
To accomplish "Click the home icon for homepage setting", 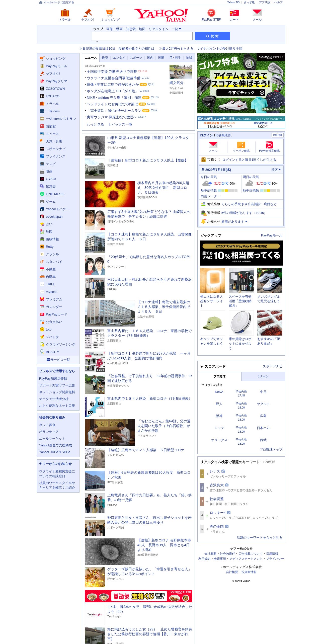I will tap(41, 3).
